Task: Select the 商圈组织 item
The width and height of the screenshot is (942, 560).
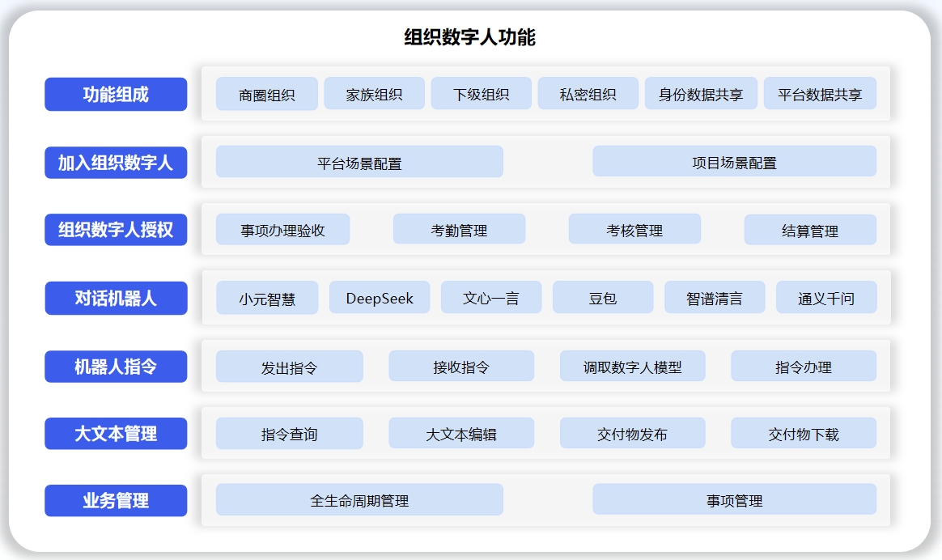Action: [x=267, y=94]
